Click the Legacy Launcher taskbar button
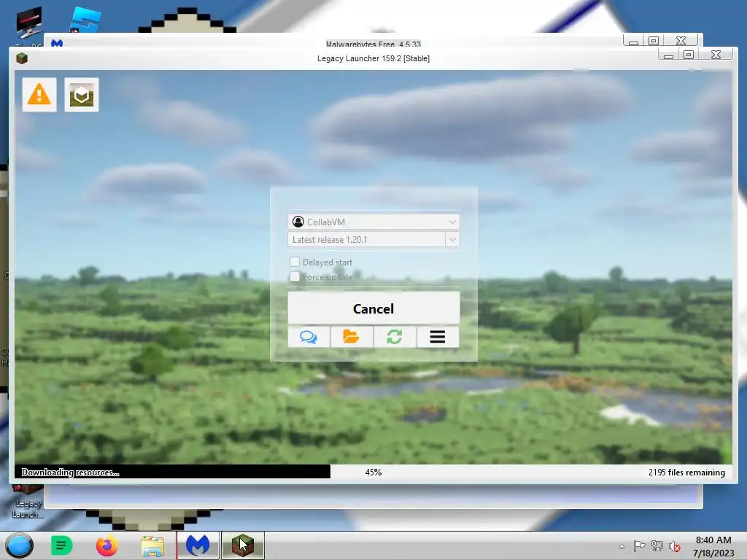 click(242, 545)
